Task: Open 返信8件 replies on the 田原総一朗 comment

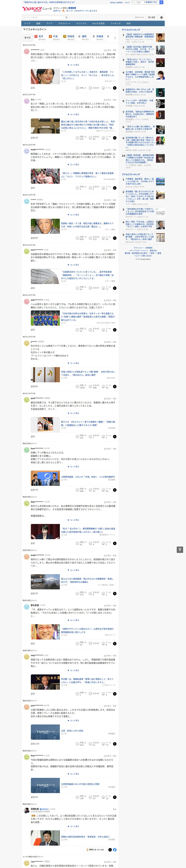Action: pyautogui.click(x=34, y=238)
